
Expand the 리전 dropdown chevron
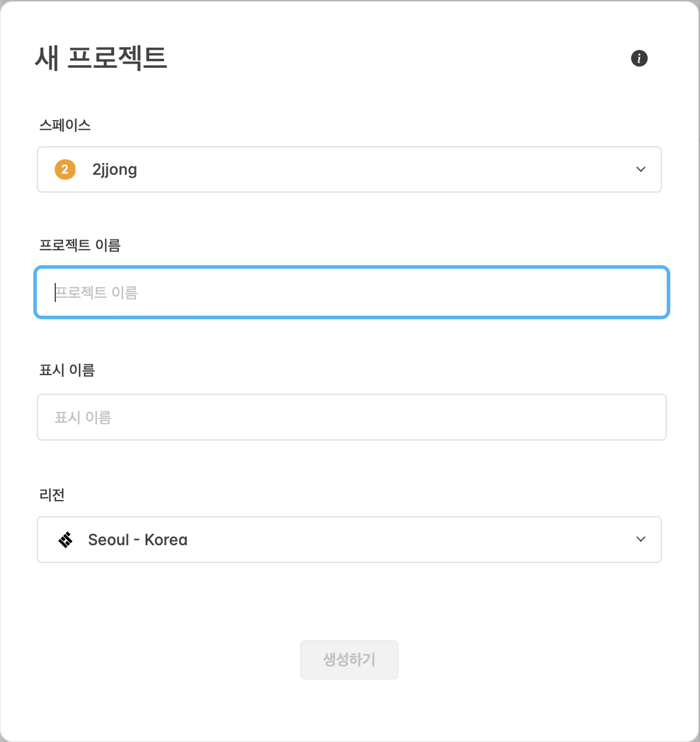pyautogui.click(x=641, y=539)
